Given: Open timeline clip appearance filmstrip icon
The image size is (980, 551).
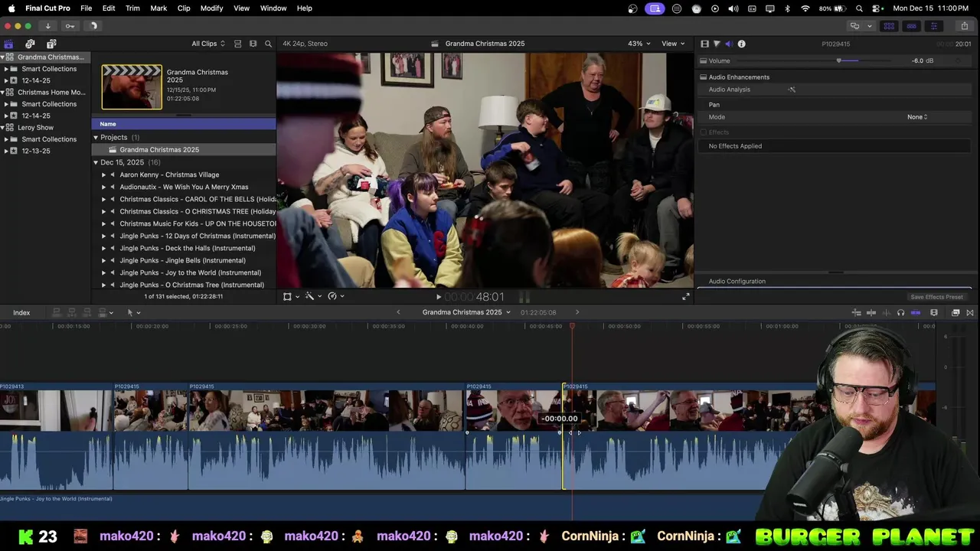Looking at the screenshot, I should click(934, 312).
